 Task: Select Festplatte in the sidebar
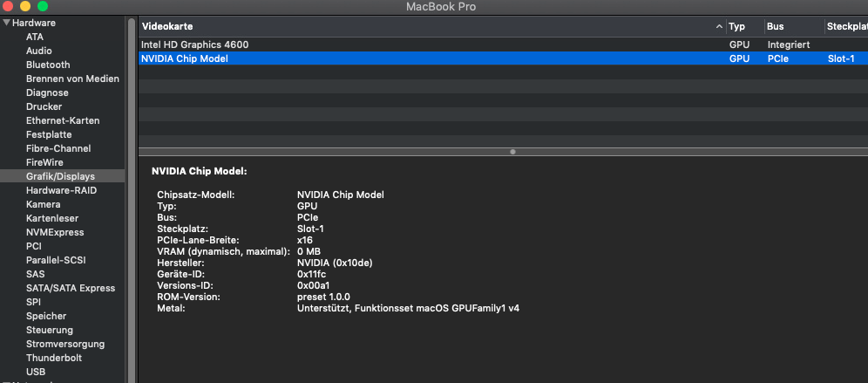click(x=49, y=134)
